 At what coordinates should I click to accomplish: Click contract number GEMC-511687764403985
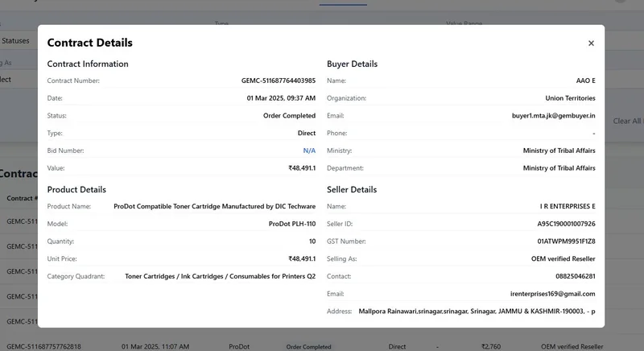[279, 81]
